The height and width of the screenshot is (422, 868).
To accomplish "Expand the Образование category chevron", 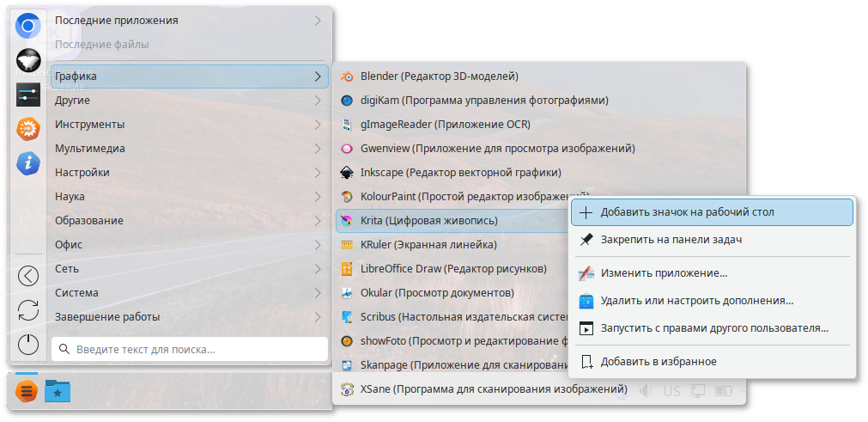I will tap(318, 221).
